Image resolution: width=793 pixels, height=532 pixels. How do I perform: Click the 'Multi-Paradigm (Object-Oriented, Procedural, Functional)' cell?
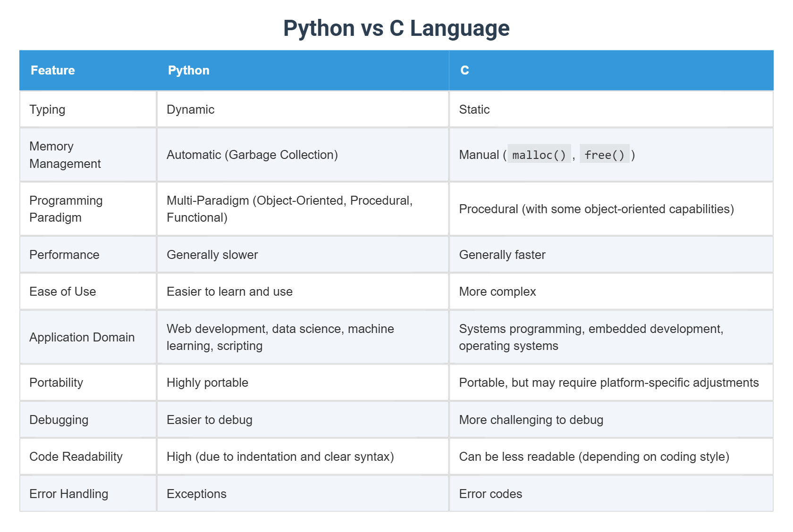pyautogui.click(x=303, y=209)
